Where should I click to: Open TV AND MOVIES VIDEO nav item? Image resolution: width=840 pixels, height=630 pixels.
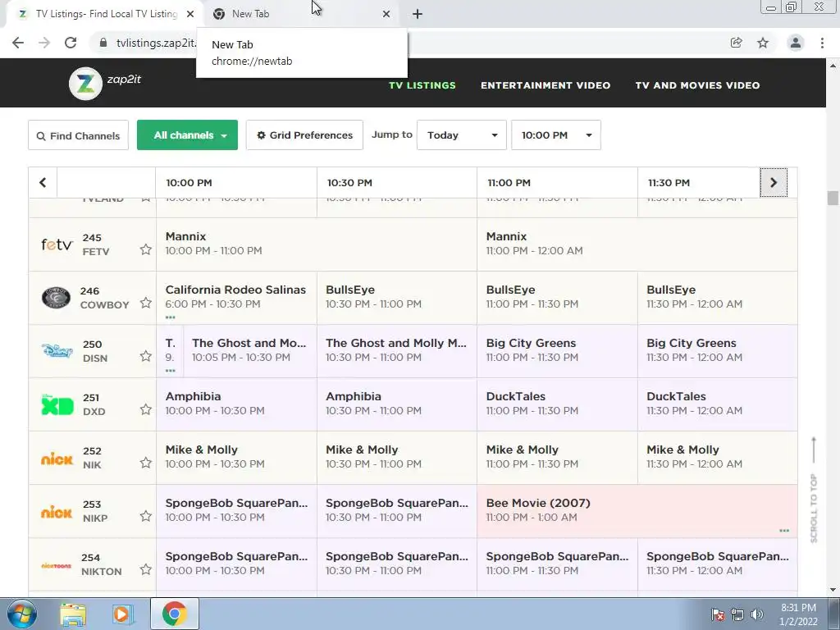click(697, 85)
